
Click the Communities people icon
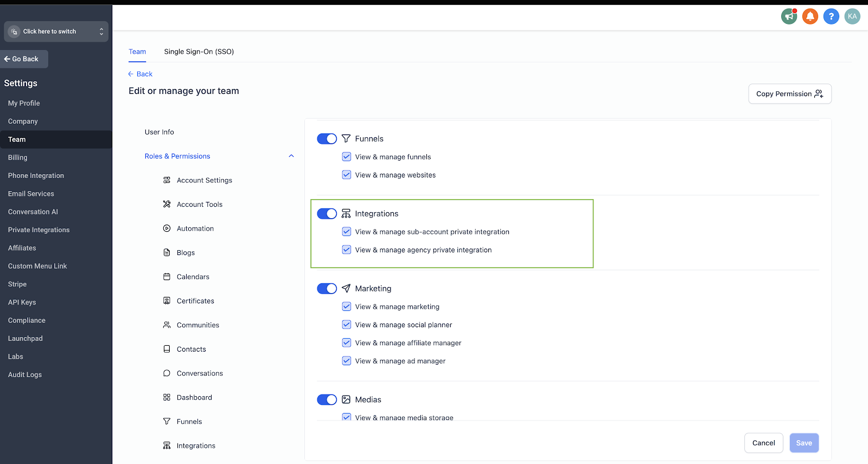tap(167, 325)
